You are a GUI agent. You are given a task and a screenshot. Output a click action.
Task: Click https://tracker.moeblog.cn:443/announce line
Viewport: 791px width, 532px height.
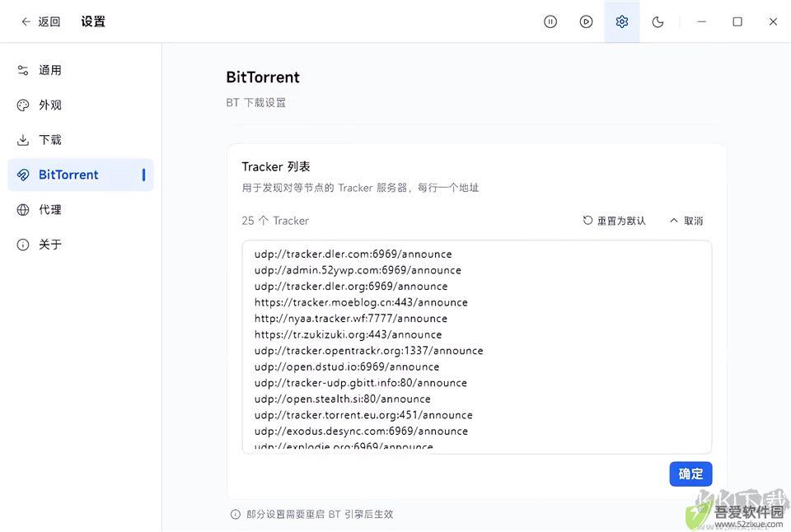[361, 302]
